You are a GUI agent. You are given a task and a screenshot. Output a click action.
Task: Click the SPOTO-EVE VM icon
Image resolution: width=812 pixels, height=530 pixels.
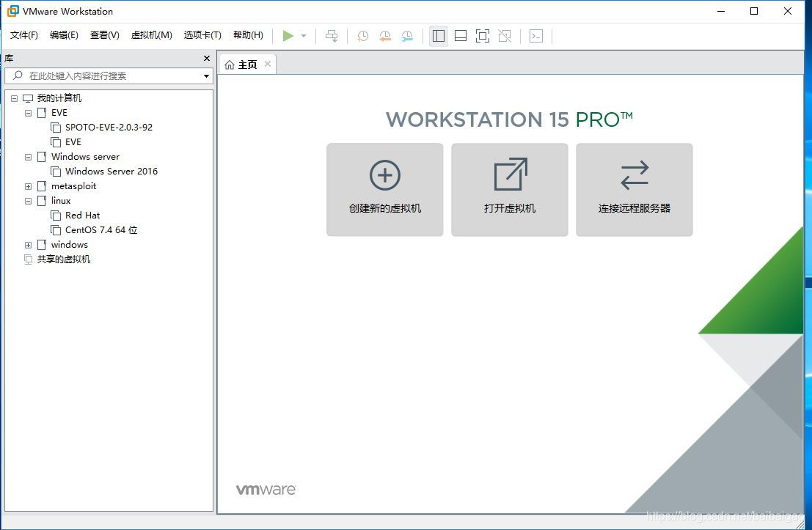[56, 128]
